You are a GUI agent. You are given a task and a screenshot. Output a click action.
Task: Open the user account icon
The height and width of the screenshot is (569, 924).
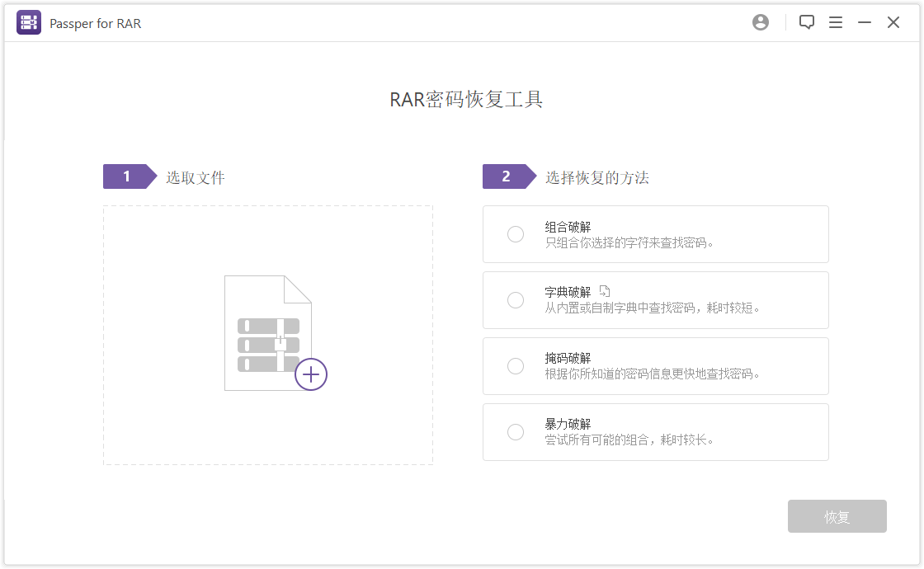tap(760, 22)
